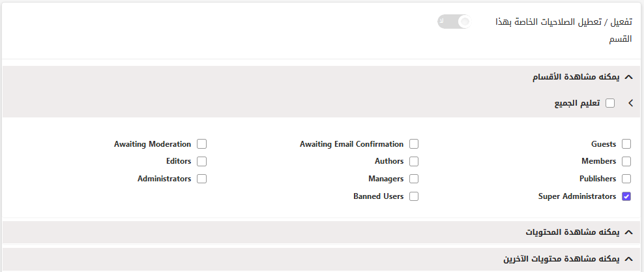Click the يمكنه مشاهدة المحتويات header text

coord(572,232)
